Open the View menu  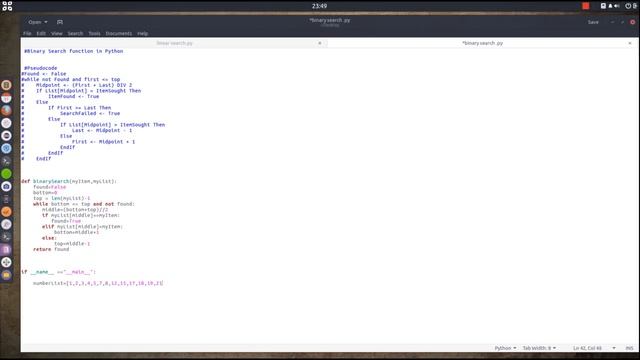(x=57, y=33)
